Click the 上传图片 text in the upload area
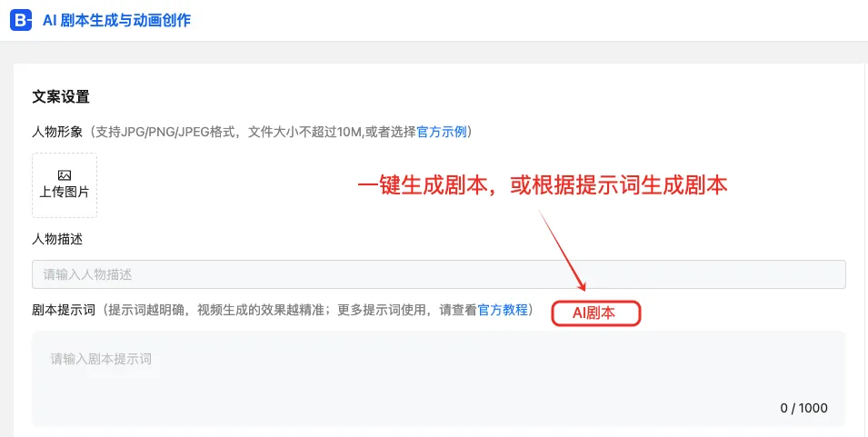This screenshot has height=437, width=868. pos(65,192)
